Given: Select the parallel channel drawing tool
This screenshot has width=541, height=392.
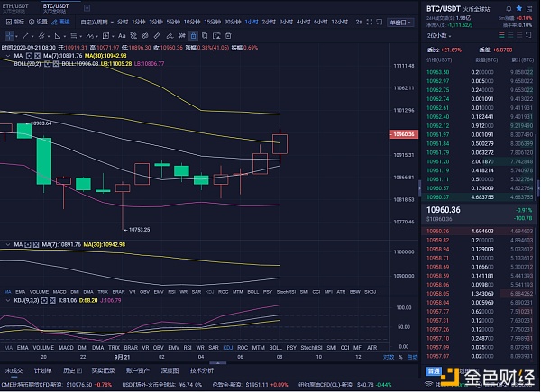Looking at the screenshot, I should pyautogui.click(x=41, y=35).
